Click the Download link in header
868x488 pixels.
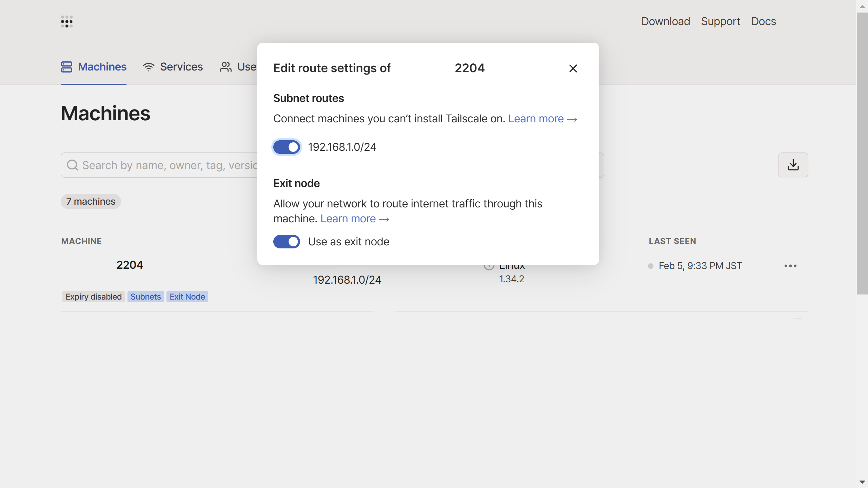pyautogui.click(x=665, y=21)
